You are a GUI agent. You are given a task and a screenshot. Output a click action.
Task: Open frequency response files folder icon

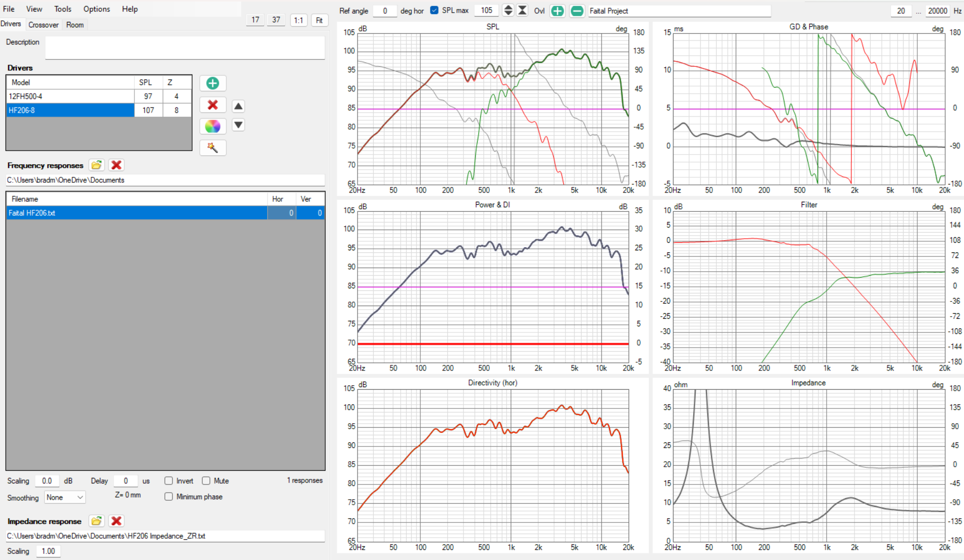pos(96,165)
